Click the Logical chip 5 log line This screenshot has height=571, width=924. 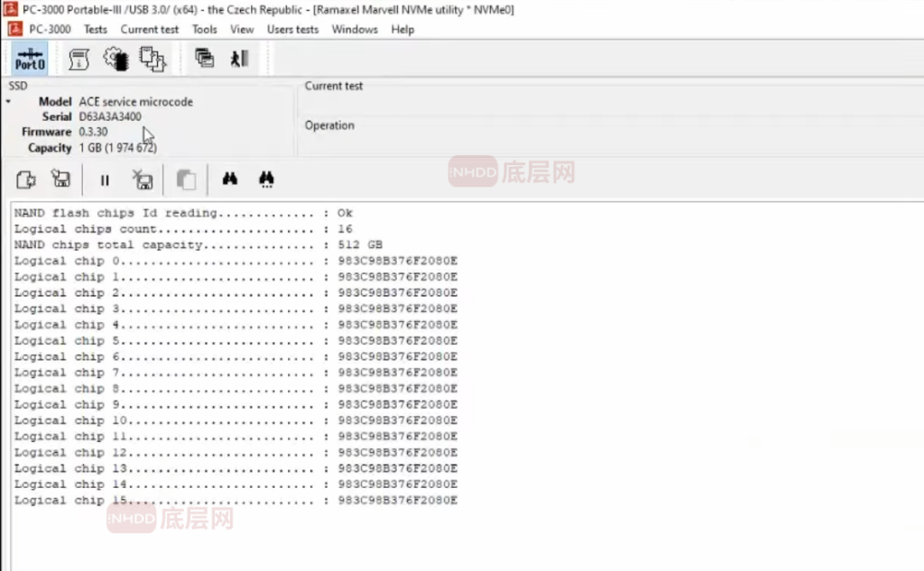(x=236, y=341)
